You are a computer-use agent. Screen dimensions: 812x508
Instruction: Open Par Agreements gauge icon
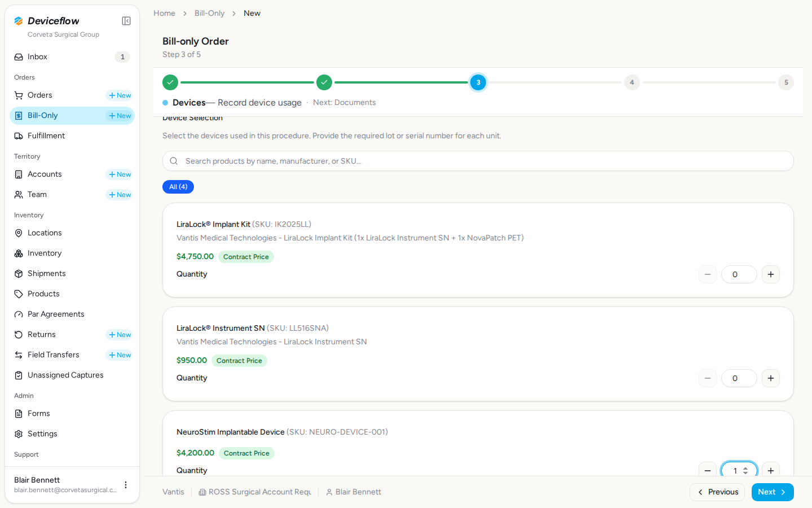coord(19,314)
